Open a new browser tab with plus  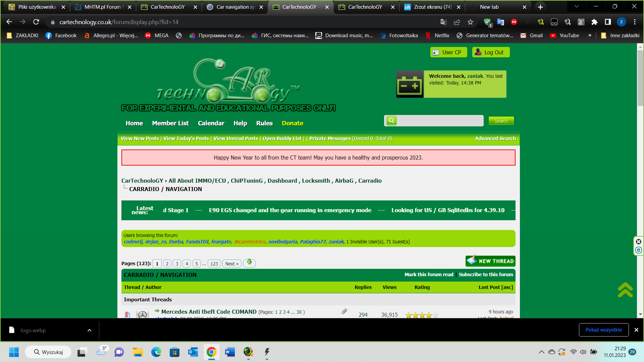pyautogui.click(x=540, y=7)
